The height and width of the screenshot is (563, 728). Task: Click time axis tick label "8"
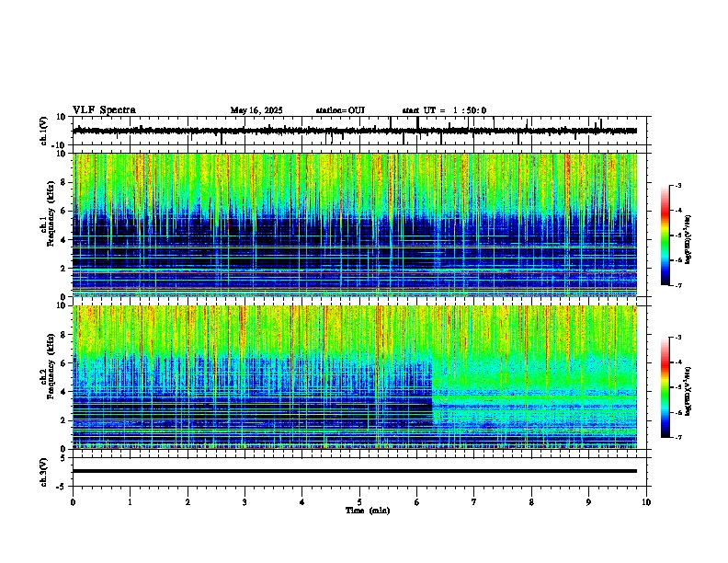pyautogui.click(x=531, y=502)
